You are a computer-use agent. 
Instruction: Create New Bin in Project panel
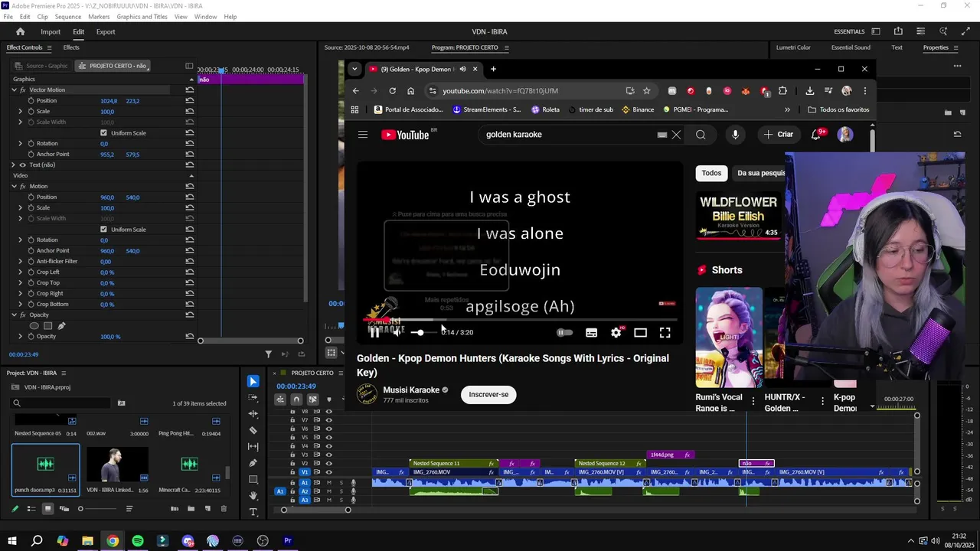click(191, 509)
